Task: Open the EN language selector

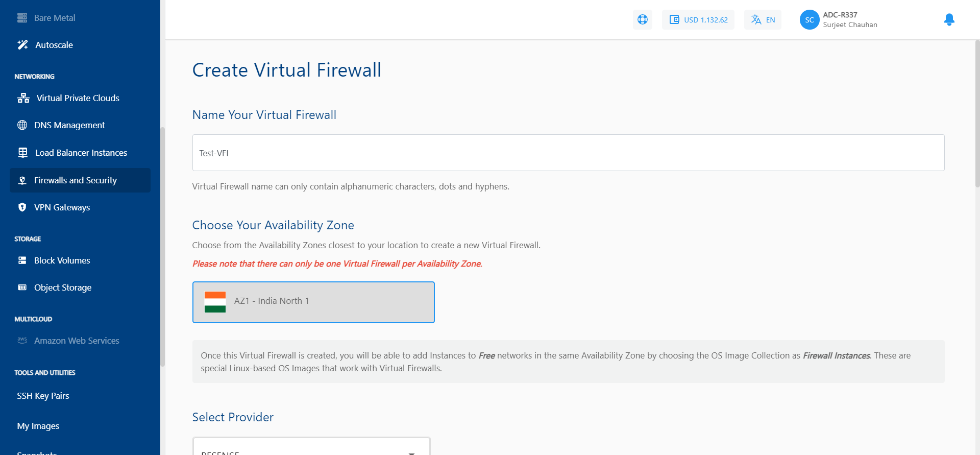Action: point(763,20)
